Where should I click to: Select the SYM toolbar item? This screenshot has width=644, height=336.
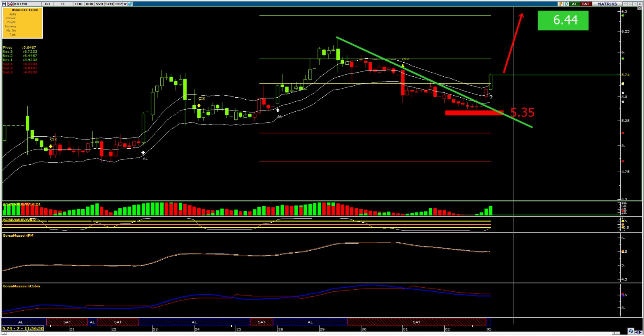point(109,4)
